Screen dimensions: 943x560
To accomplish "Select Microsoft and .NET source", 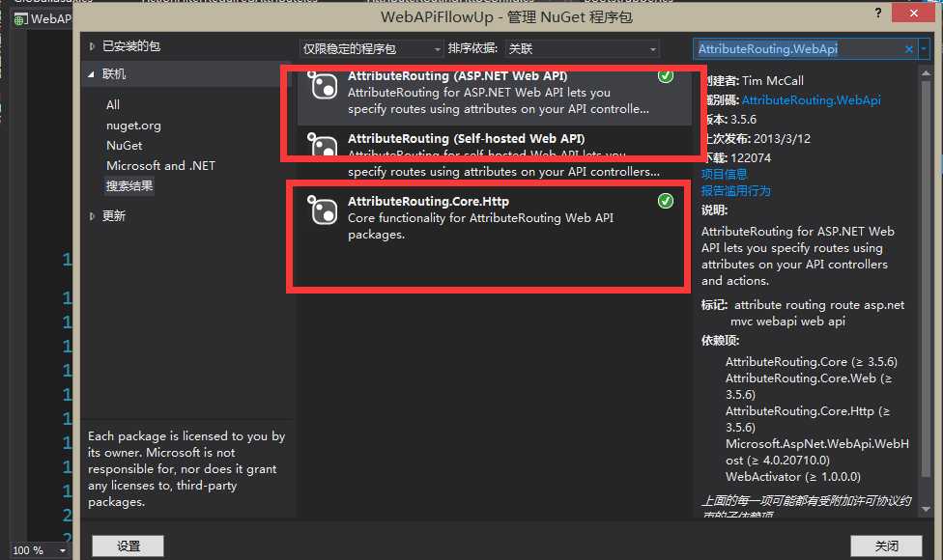I will 160,166.
